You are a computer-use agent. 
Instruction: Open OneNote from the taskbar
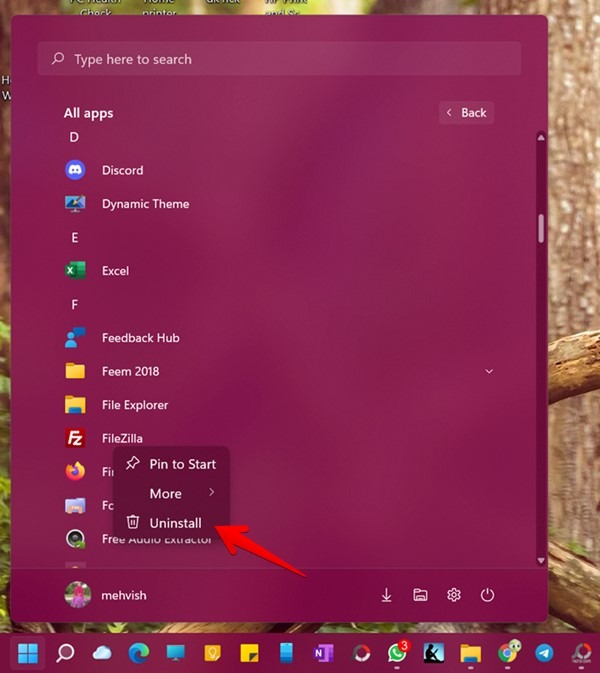(323, 653)
